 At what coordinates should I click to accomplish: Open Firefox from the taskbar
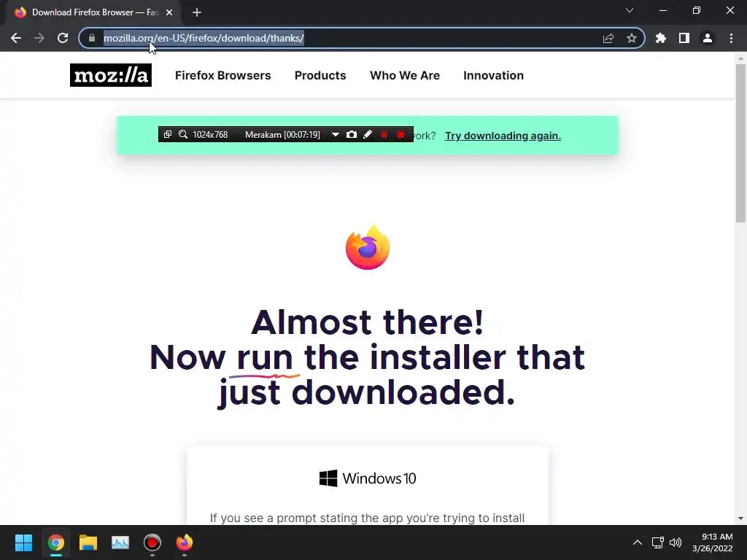(x=185, y=542)
